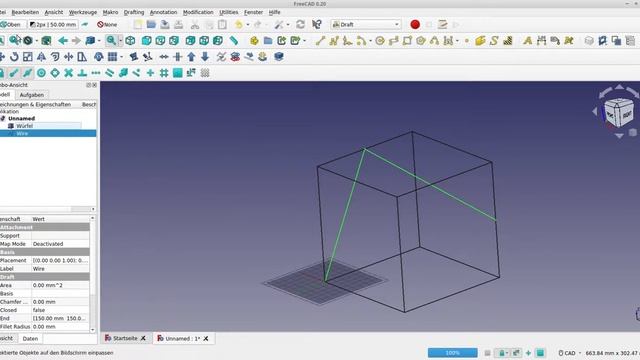Choose the Draft Fillet tool
Image resolution: width=640 pixels, height=360 pixels.
[347, 40]
